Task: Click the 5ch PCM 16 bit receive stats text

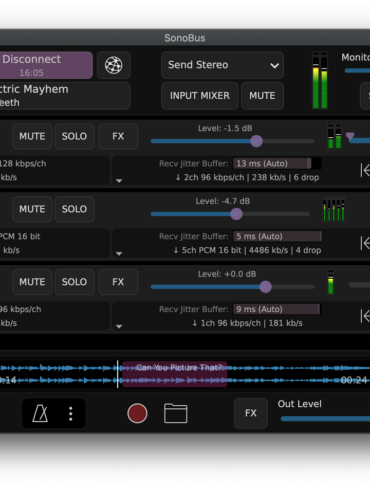Action: coord(247,250)
